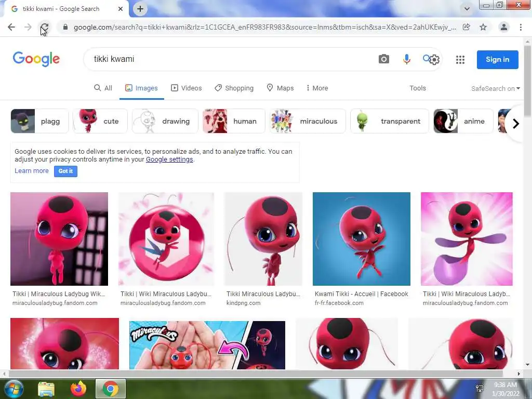Click into the tikki kwami search box

tap(231, 59)
